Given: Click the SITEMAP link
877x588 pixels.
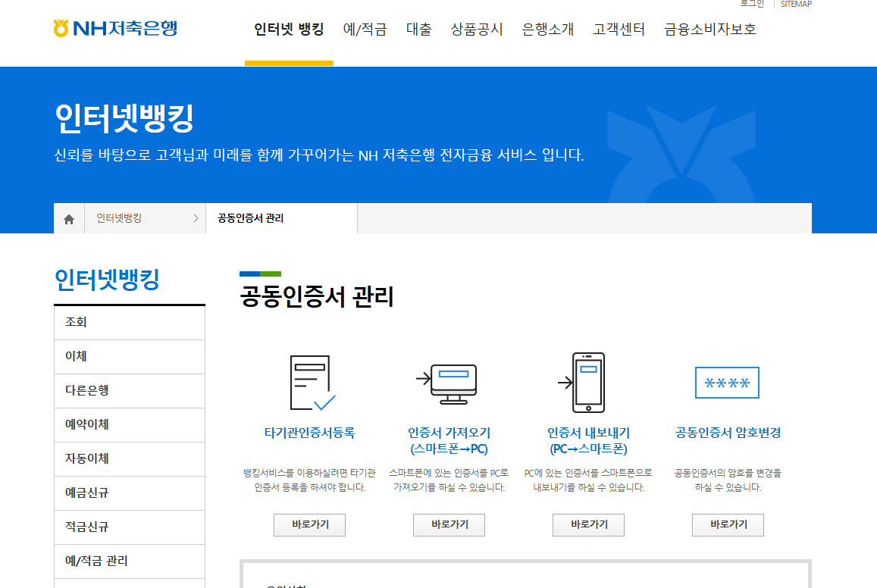Looking at the screenshot, I should tap(796, 4).
